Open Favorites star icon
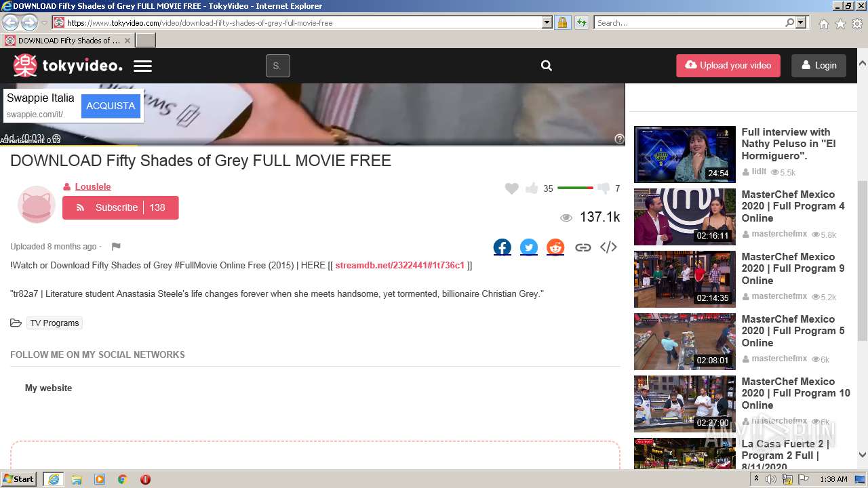This screenshot has width=868, height=488. point(840,24)
